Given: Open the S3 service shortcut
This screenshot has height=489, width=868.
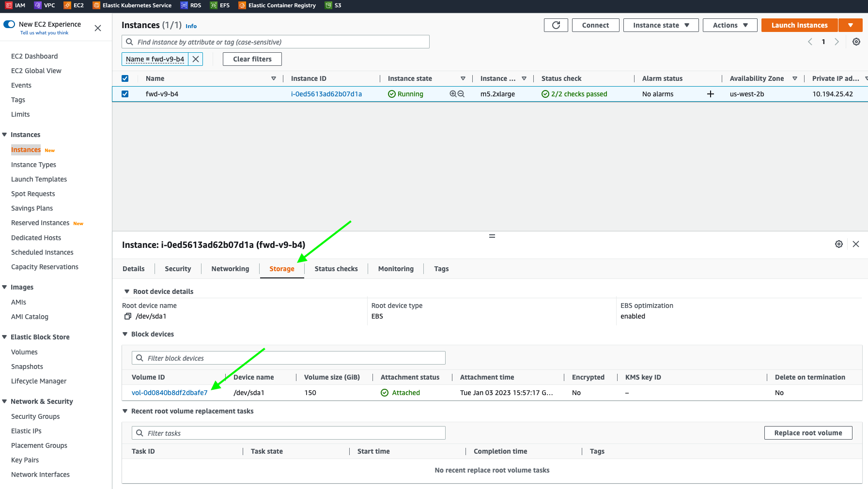Looking at the screenshot, I should click(333, 5).
